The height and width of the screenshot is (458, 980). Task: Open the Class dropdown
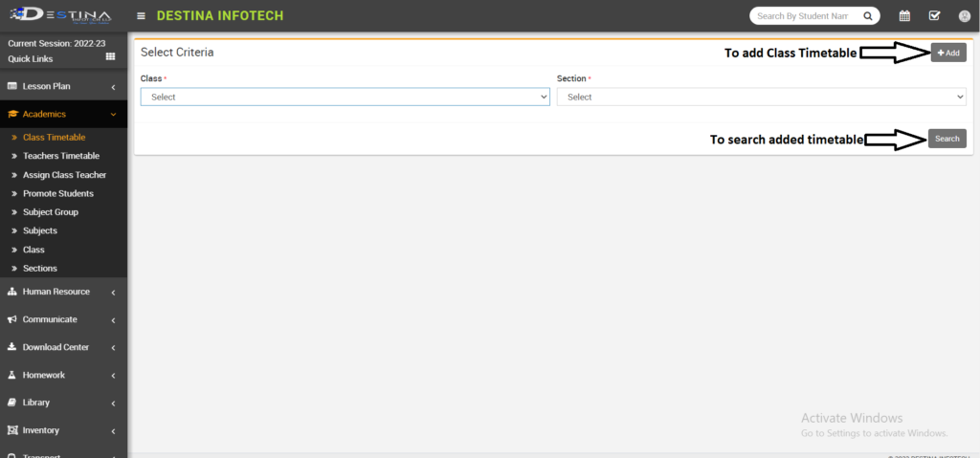[345, 97]
